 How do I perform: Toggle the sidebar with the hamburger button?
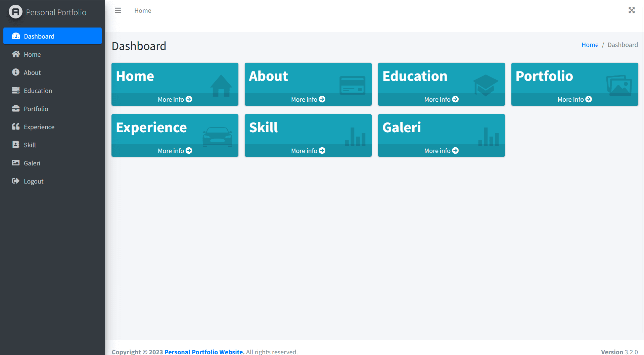coord(118,10)
